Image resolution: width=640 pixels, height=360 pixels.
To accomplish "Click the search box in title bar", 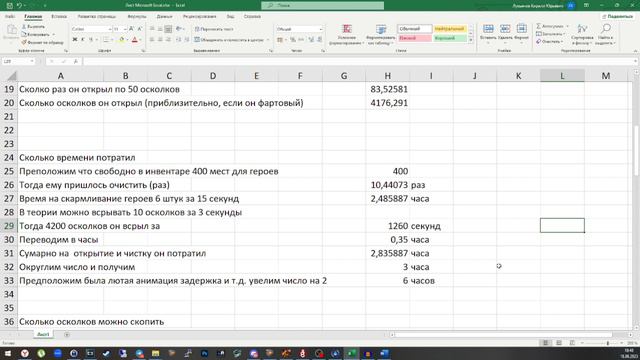I will point(322,5).
